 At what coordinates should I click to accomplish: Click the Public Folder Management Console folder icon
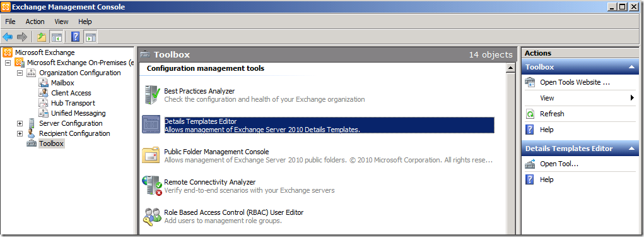[151, 155]
